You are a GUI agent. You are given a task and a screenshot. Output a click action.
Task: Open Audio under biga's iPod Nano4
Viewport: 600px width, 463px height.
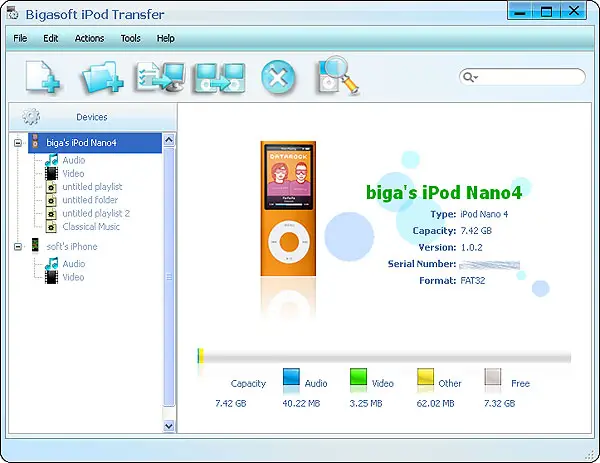[74, 160]
